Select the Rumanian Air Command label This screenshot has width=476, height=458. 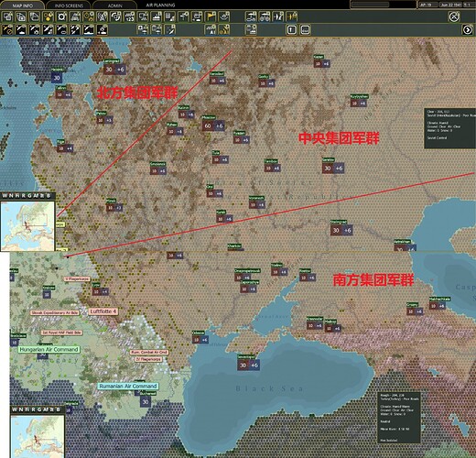tap(128, 386)
